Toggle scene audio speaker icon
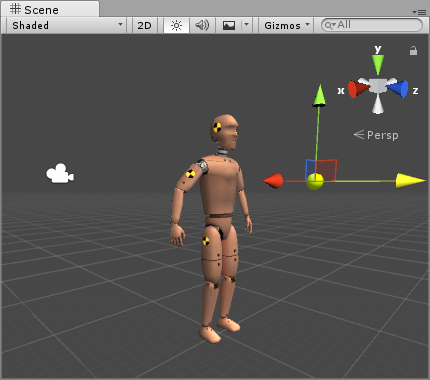This screenshot has height=380, width=430. coord(202,25)
